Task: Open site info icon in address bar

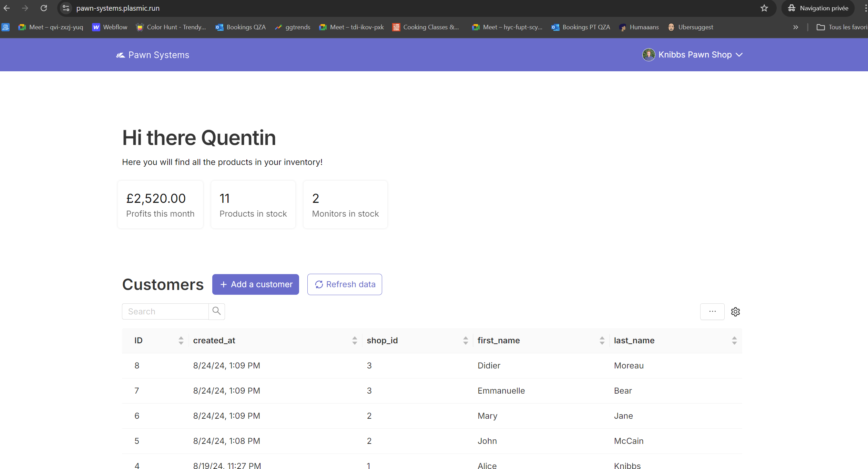Action: [66, 8]
